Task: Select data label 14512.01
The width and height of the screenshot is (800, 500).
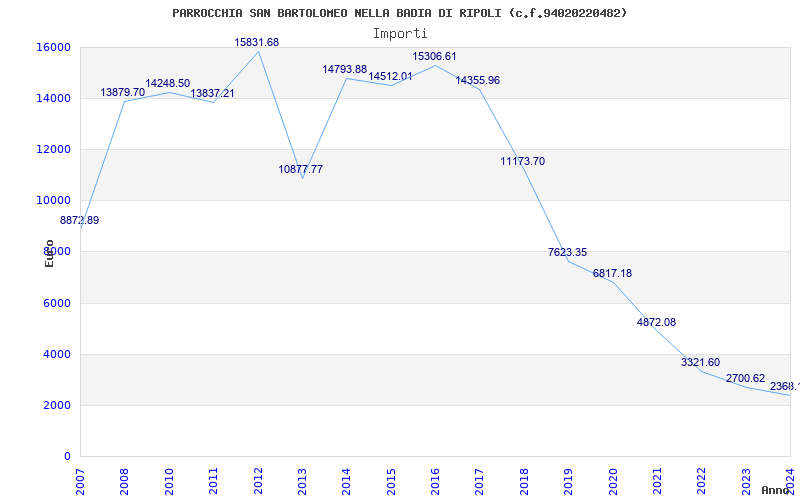Action: pyautogui.click(x=390, y=77)
